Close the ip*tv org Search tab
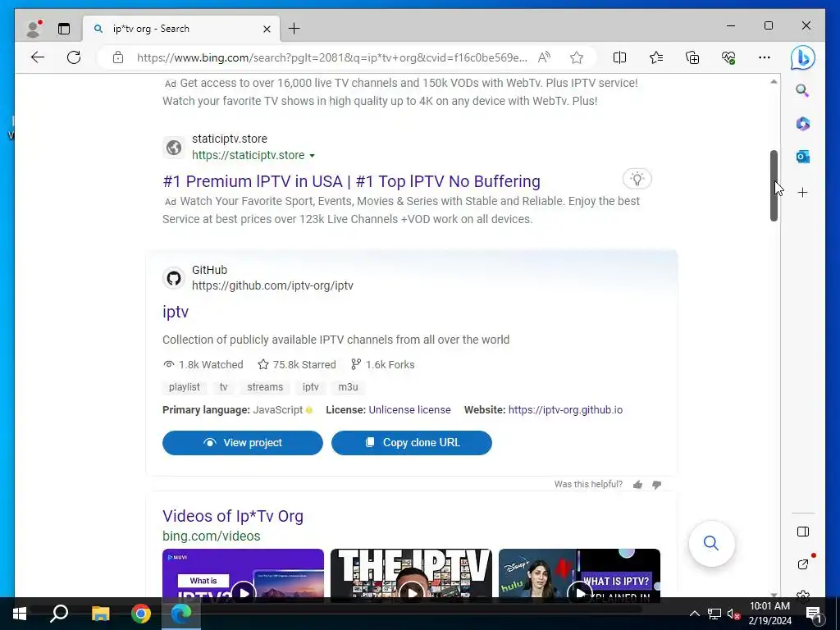The image size is (840, 630). [267, 29]
